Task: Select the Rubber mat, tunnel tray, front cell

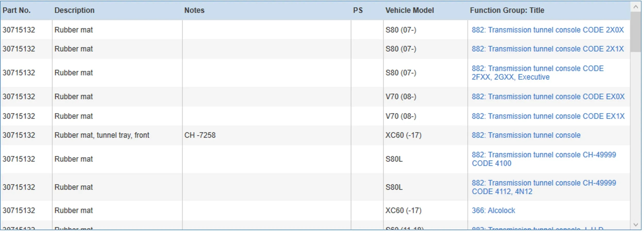Action: (102, 135)
